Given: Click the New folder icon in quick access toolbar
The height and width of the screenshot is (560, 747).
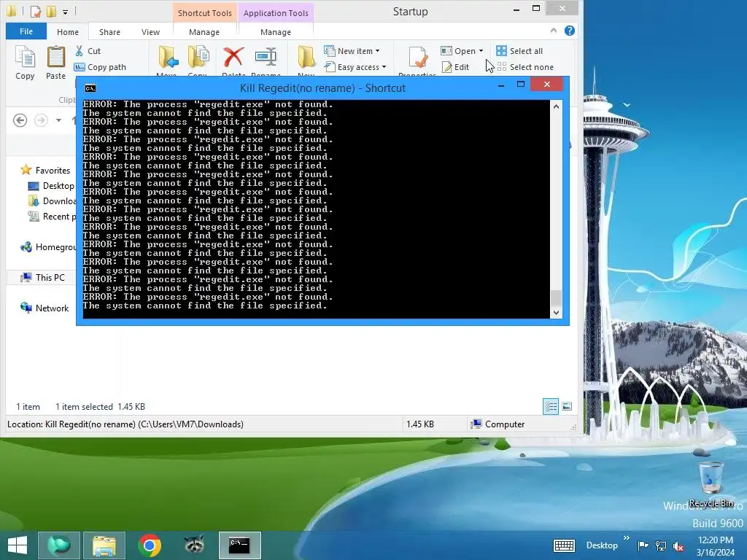Looking at the screenshot, I should (x=51, y=11).
